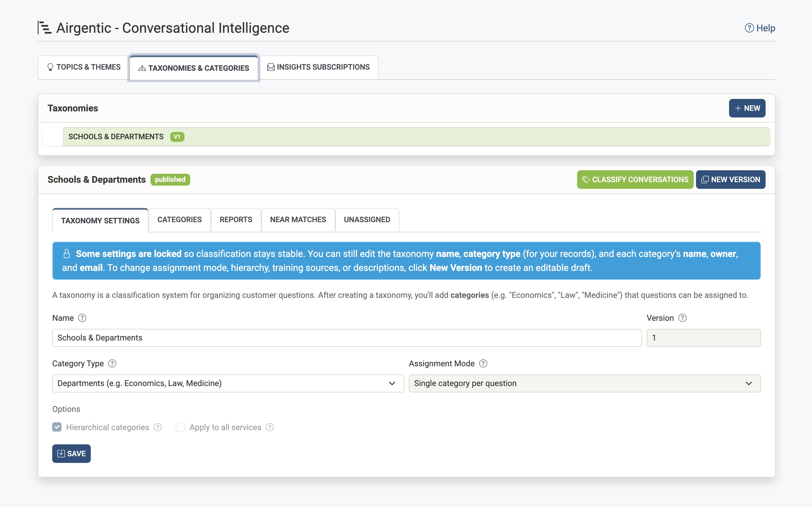The width and height of the screenshot is (812, 507).
Task: Click the lock icon in blue banner
Action: 66,254
